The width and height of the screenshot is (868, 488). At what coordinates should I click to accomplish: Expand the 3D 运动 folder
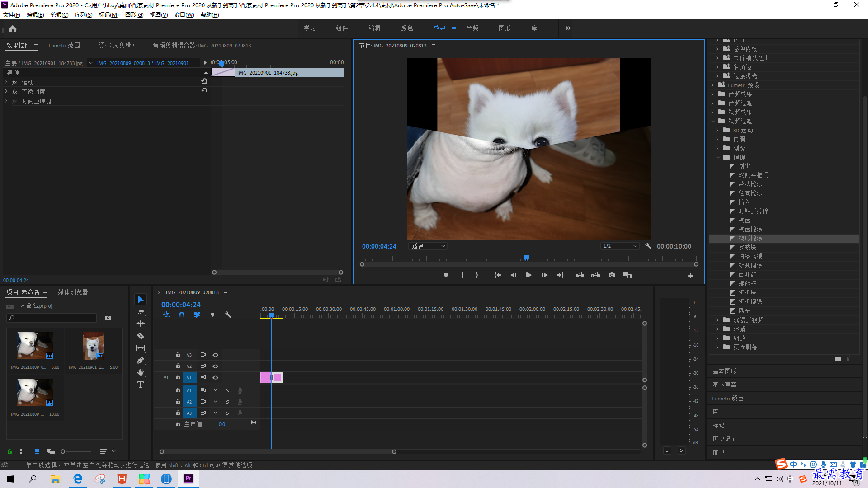tap(717, 130)
